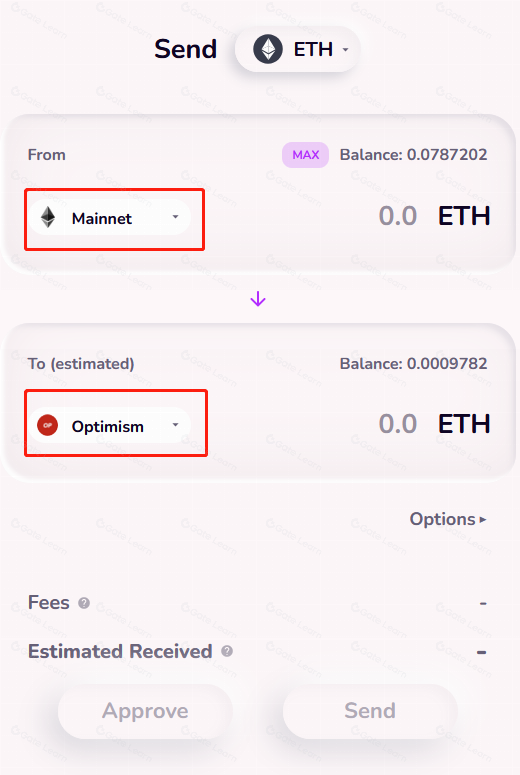The image size is (520, 775).
Task: Open the ETH token dropdown arrow
Action: click(346, 50)
